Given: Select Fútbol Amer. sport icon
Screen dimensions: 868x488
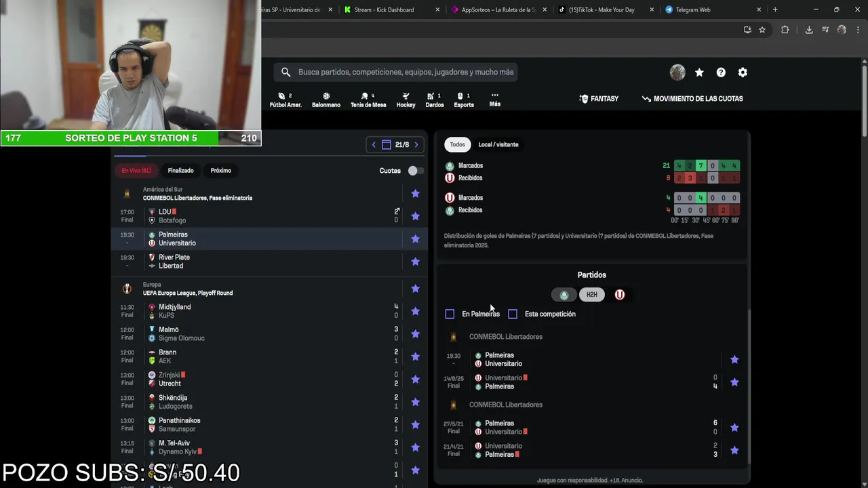Looking at the screenshot, I should [x=285, y=100].
